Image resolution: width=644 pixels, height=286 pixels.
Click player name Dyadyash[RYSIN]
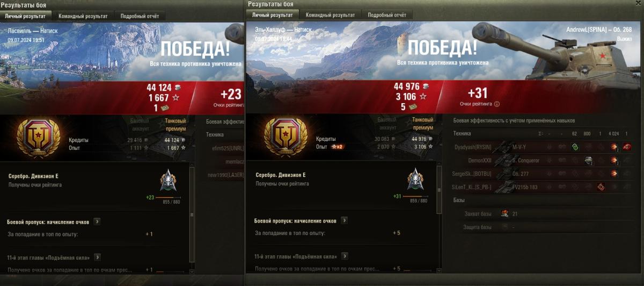473,147
